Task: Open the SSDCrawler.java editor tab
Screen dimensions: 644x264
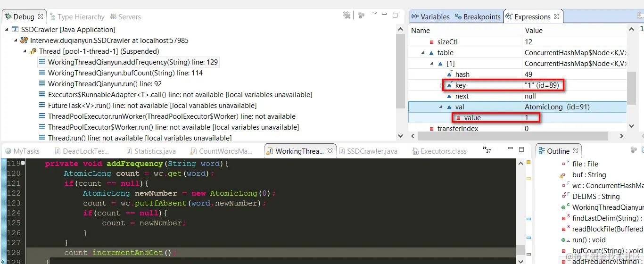Action: (x=368, y=151)
